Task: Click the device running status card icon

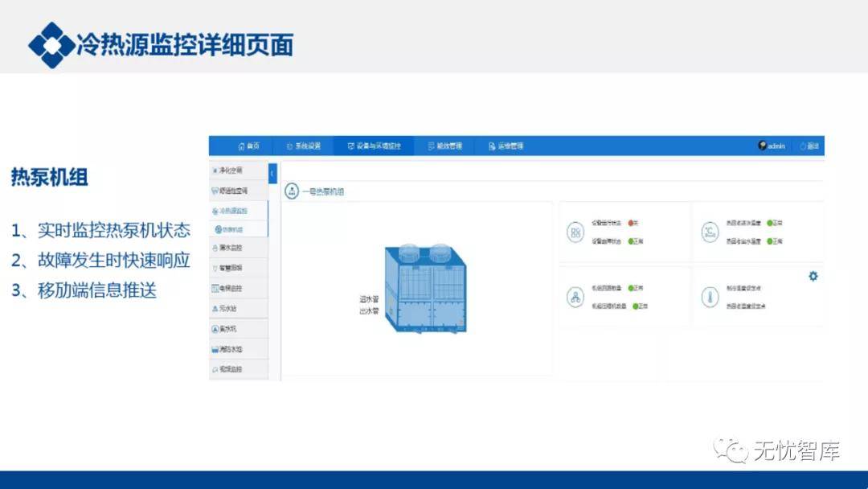Action: [x=575, y=232]
